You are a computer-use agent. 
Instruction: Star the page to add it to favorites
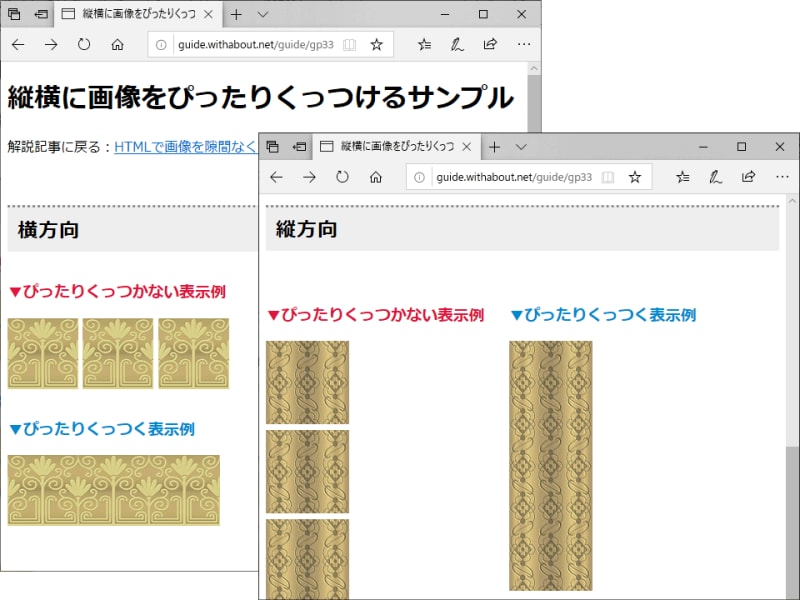(x=636, y=176)
